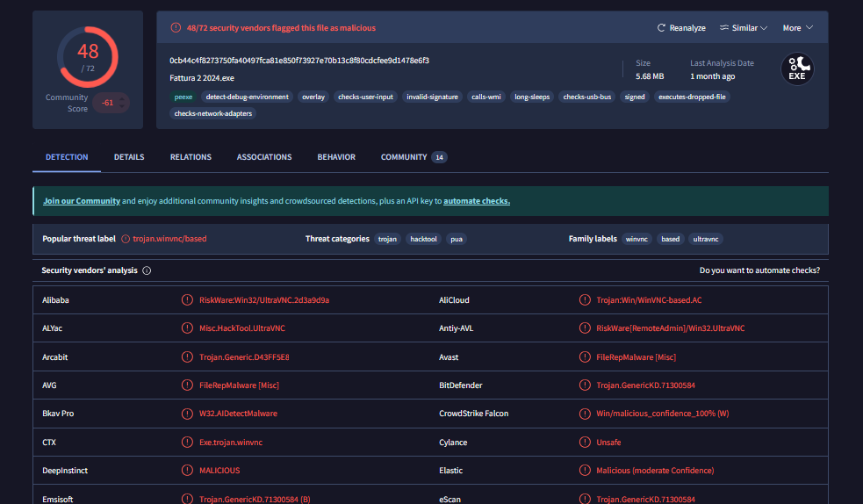Upvote the community score arrow

122,98
